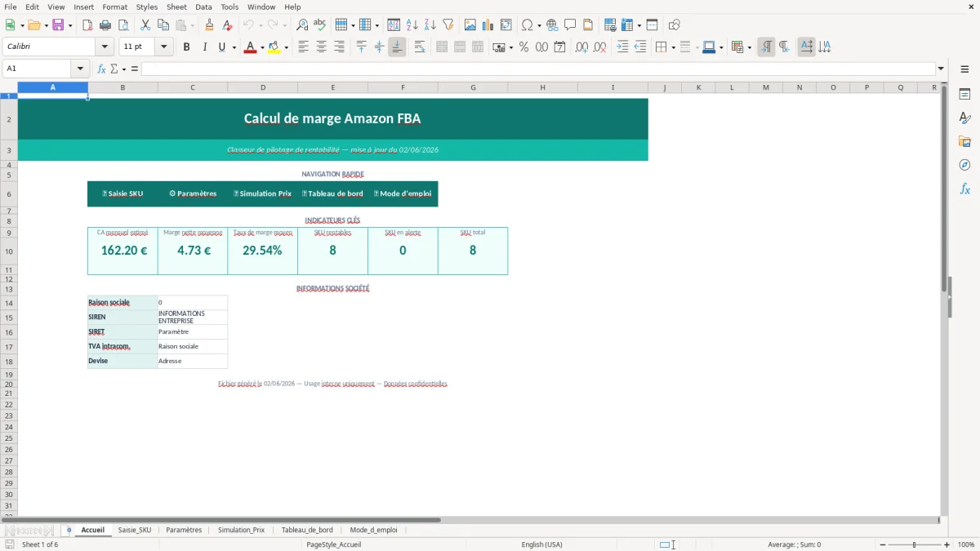Open the Print dialog via printer icon

pos(105,25)
